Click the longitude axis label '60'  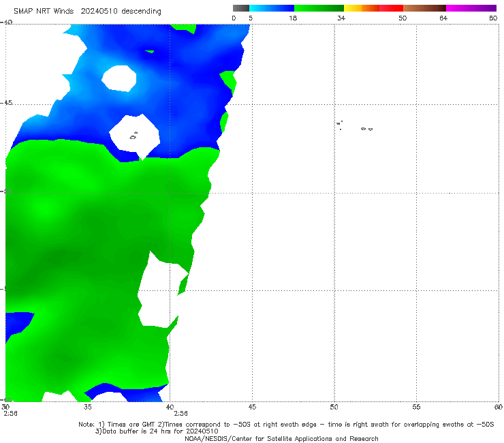click(499, 407)
